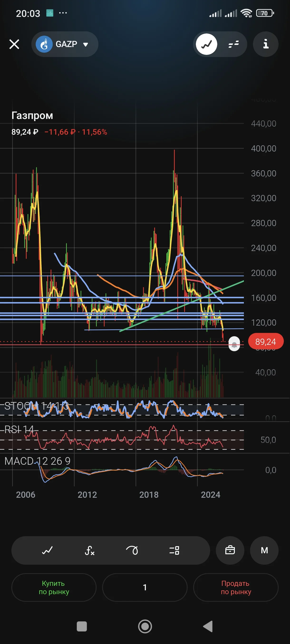Change timeframe with the M button

click(264, 550)
